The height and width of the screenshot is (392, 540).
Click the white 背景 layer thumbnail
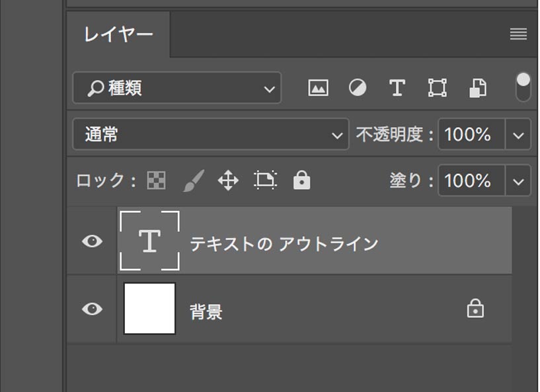[149, 308]
